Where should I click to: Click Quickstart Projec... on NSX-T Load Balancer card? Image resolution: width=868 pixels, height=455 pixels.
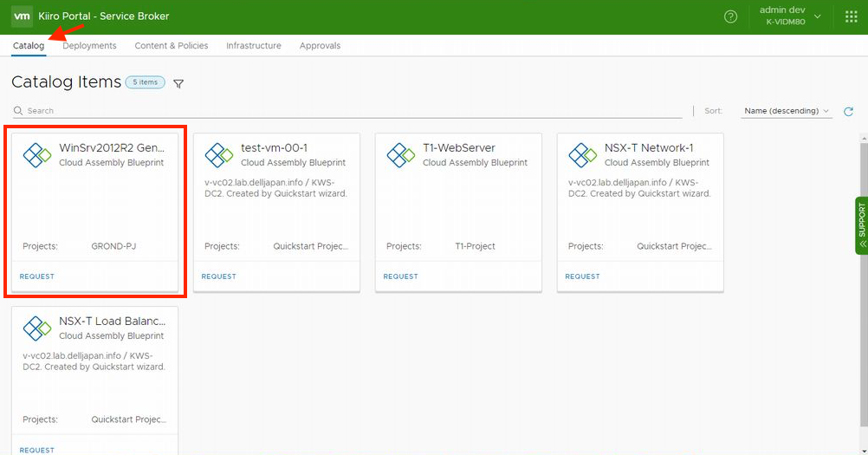click(x=128, y=419)
